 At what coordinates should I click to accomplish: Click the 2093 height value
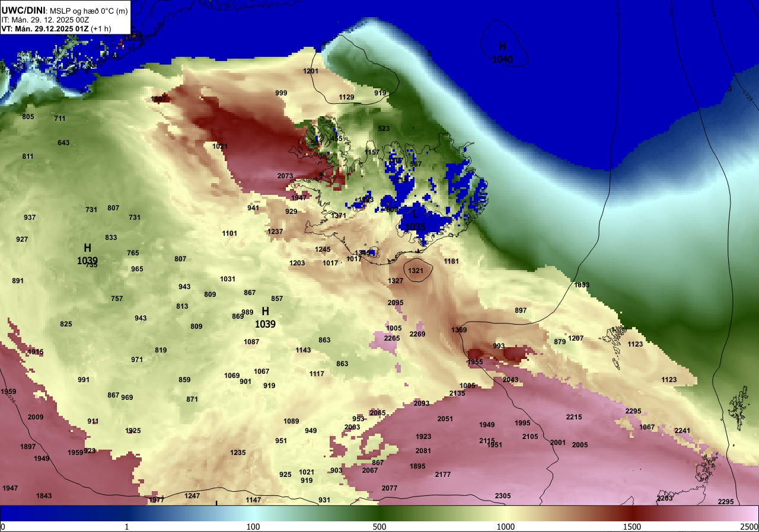[422, 403]
